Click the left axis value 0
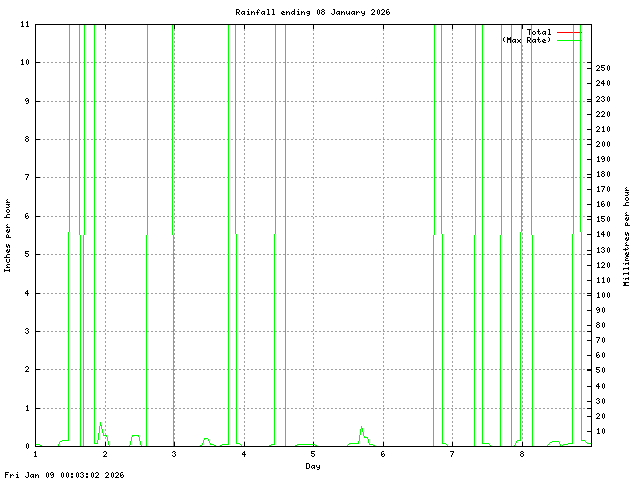This screenshot has width=640, height=480. pyautogui.click(x=27, y=446)
